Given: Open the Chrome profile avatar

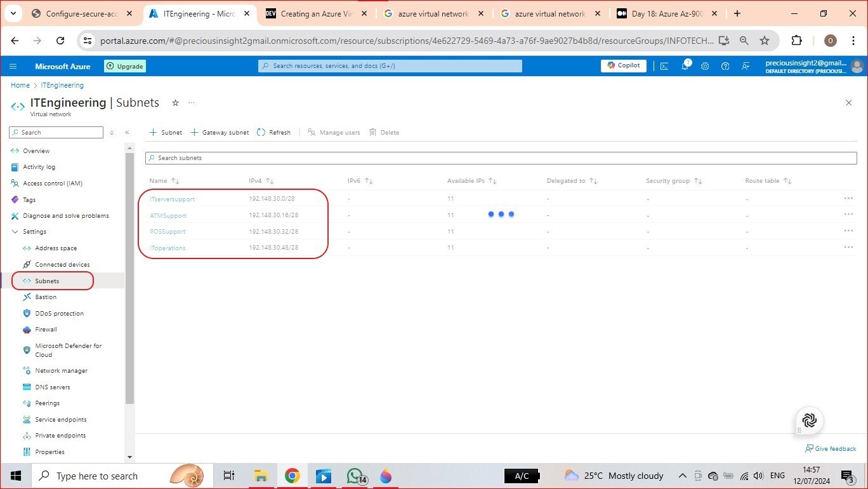Looking at the screenshot, I should point(830,41).
